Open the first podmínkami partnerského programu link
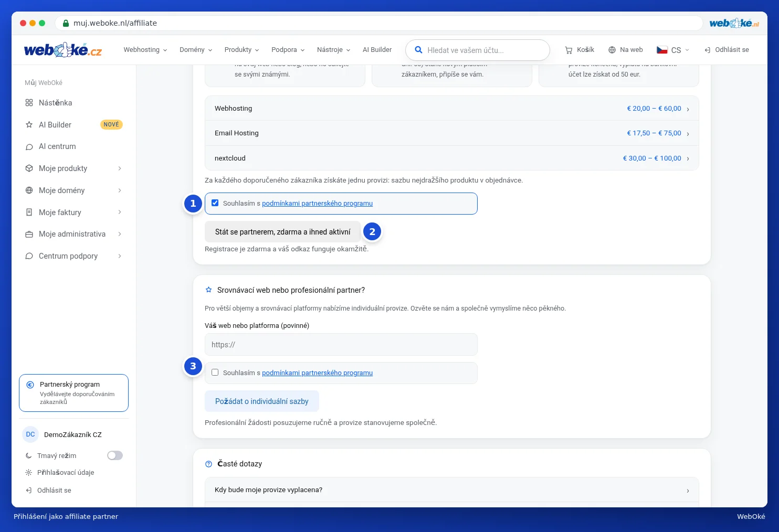Viewport: 779px width, 532px height. pyautogui.click(x=317, y=204)
